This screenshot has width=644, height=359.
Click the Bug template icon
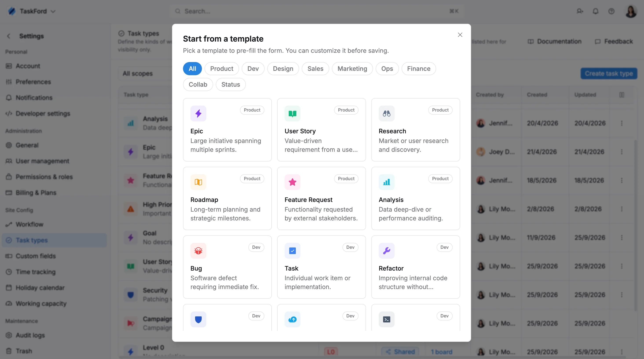coord(198,251)
